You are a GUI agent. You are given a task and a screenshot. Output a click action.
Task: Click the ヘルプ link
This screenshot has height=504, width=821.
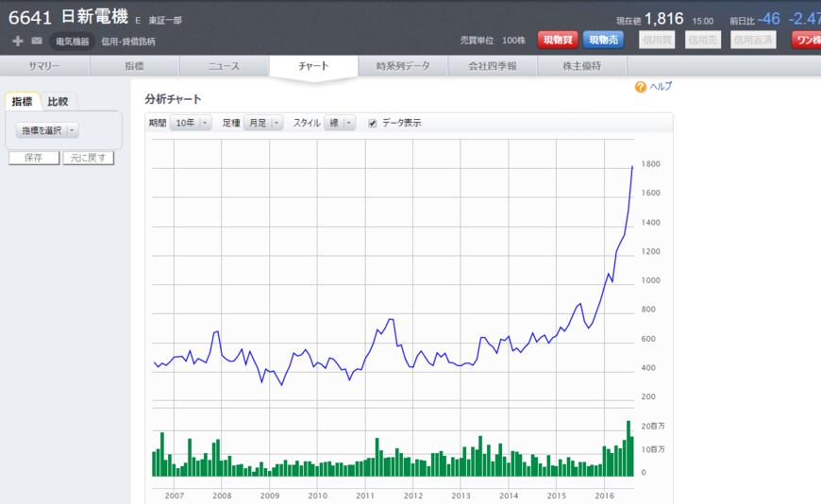661,87
